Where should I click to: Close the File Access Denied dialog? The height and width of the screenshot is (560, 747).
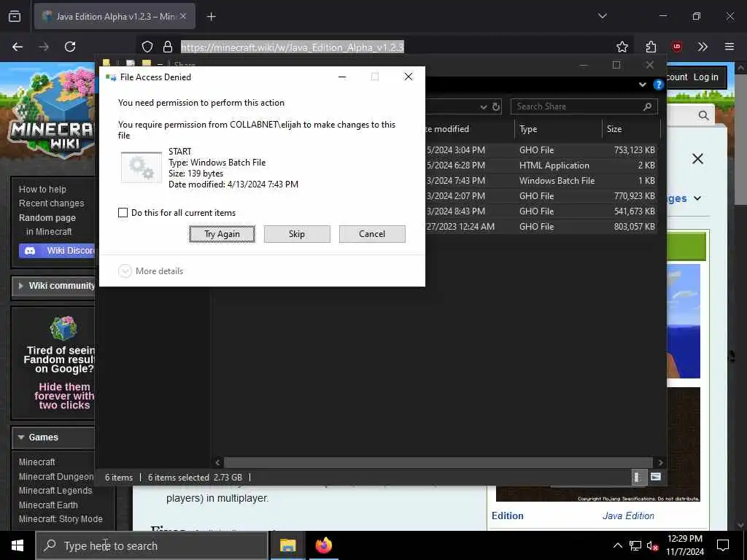[409, 77]
